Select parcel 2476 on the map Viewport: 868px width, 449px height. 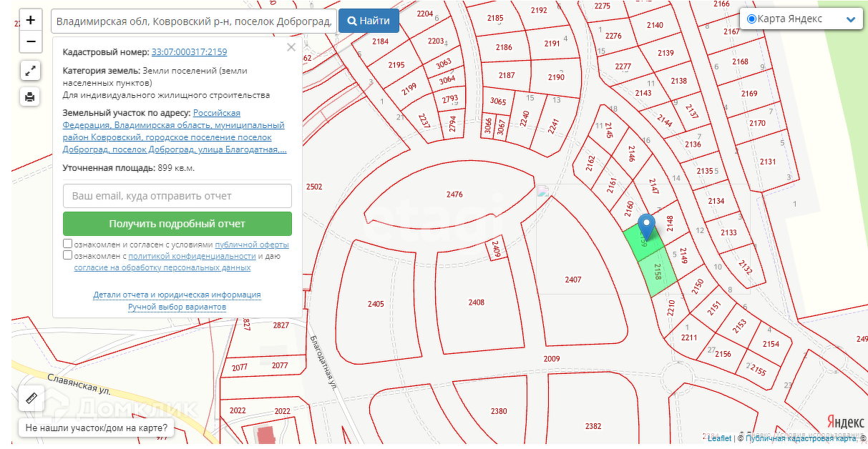pyautogui.click(x=454, y=194)
